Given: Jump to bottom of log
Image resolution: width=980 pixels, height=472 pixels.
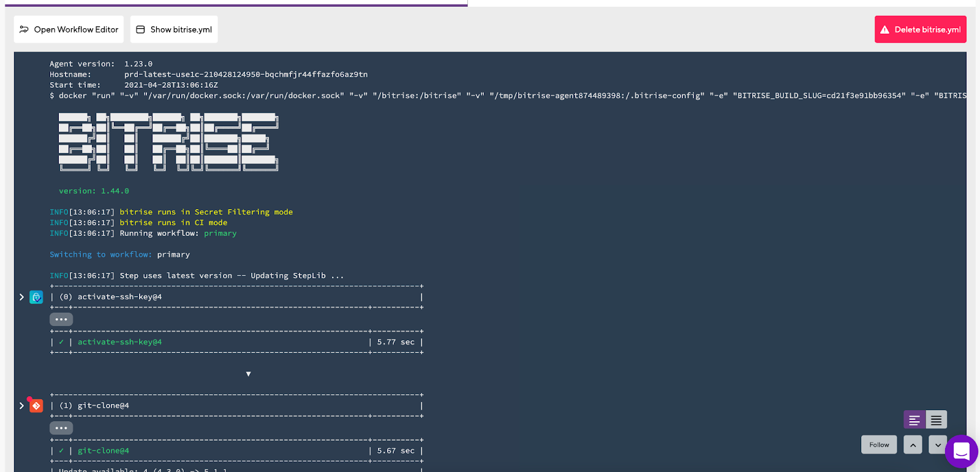Looking at the screenshot, I should 937,445.
